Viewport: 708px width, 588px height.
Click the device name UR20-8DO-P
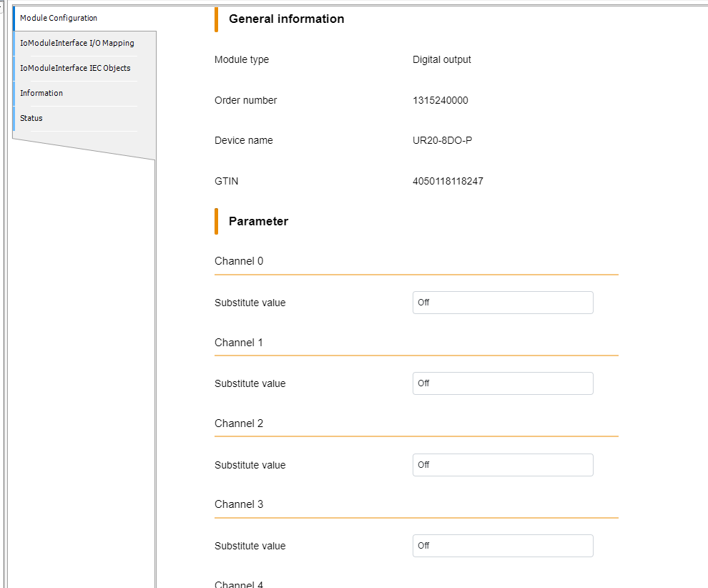point(442,140)
